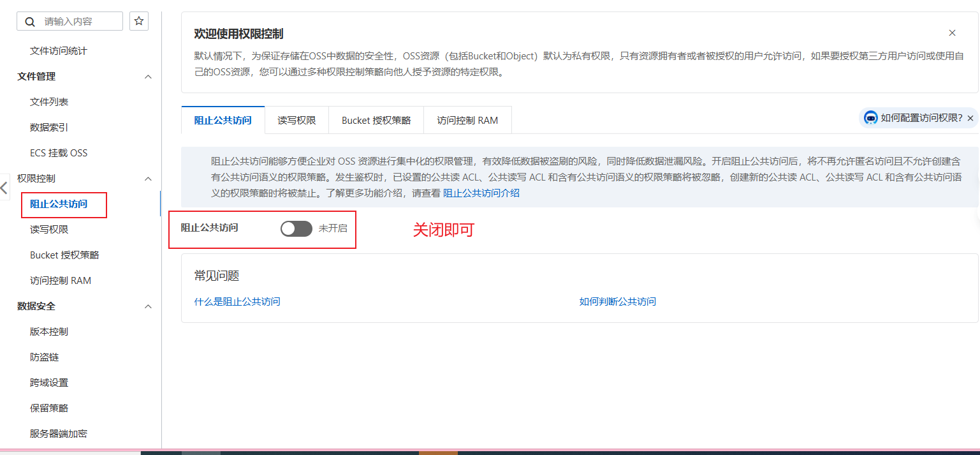Collapse the 文件管理 section

click(148, 77)
